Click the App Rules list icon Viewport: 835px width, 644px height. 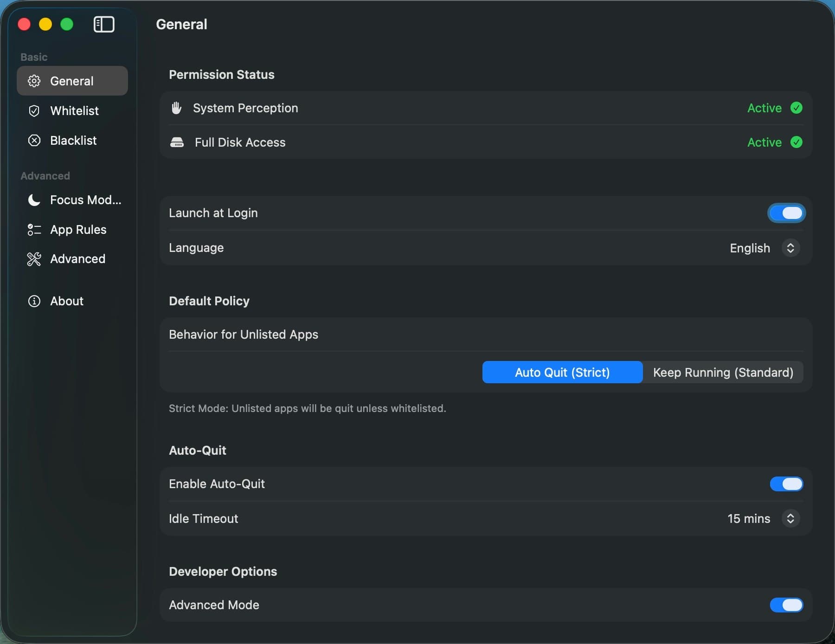click(x=34, y=230)
